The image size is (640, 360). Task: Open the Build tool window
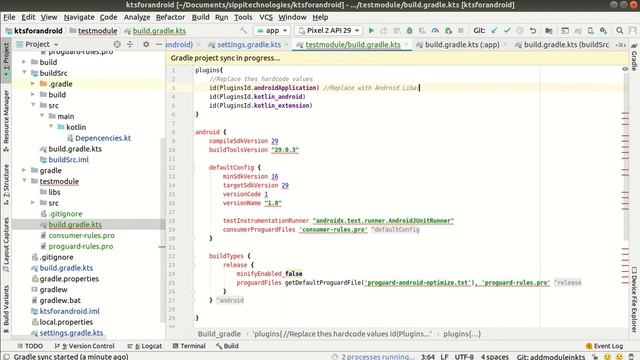[x=227, y=346]
